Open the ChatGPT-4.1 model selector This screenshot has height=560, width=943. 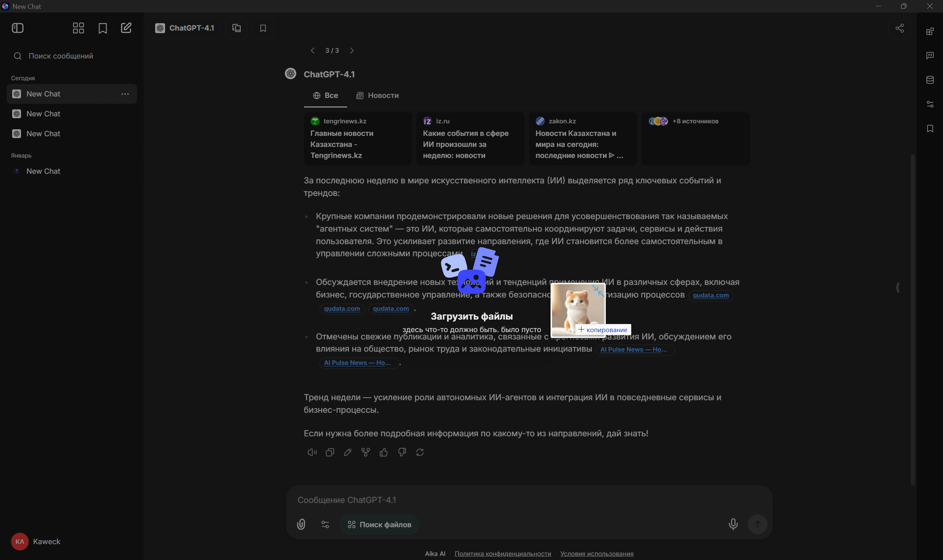(185, 28)
